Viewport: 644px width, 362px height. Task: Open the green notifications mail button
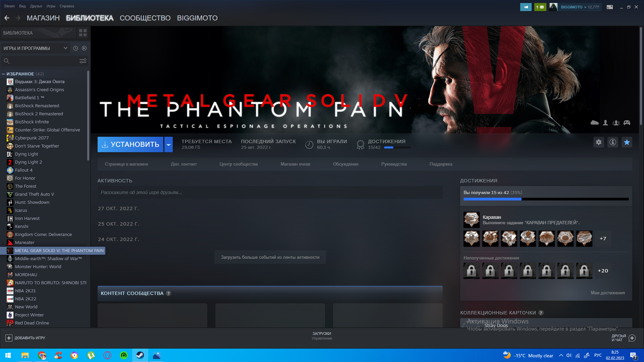pos(540,7)
